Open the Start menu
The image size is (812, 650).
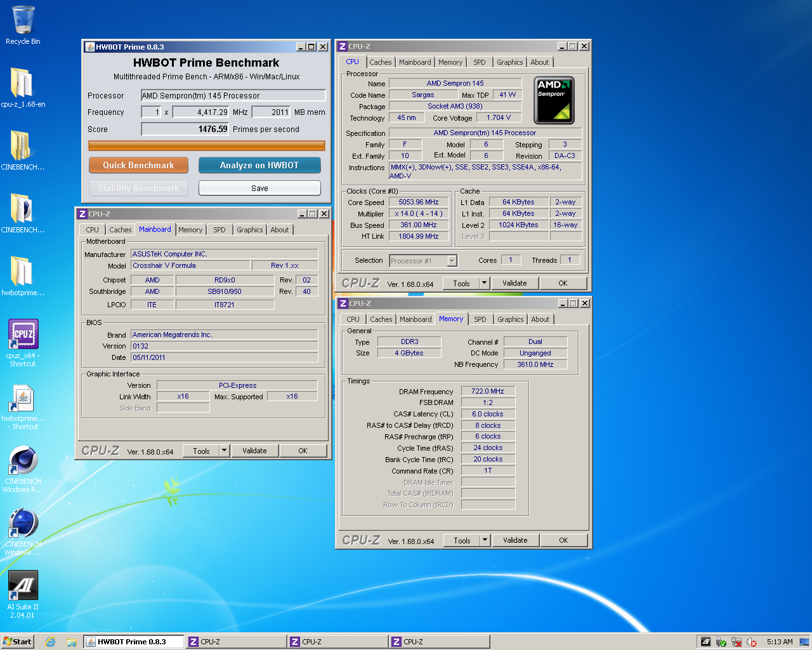coord(17,642)
